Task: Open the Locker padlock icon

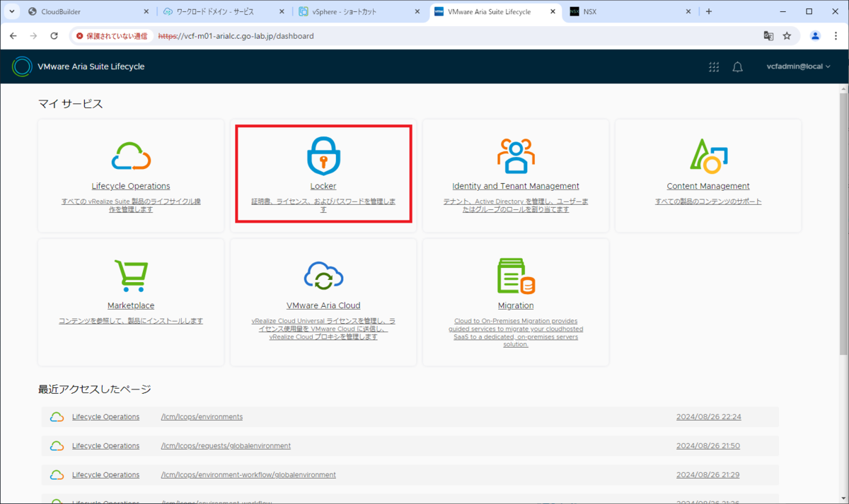Action: pyautogui.click(x=323, y=156)
